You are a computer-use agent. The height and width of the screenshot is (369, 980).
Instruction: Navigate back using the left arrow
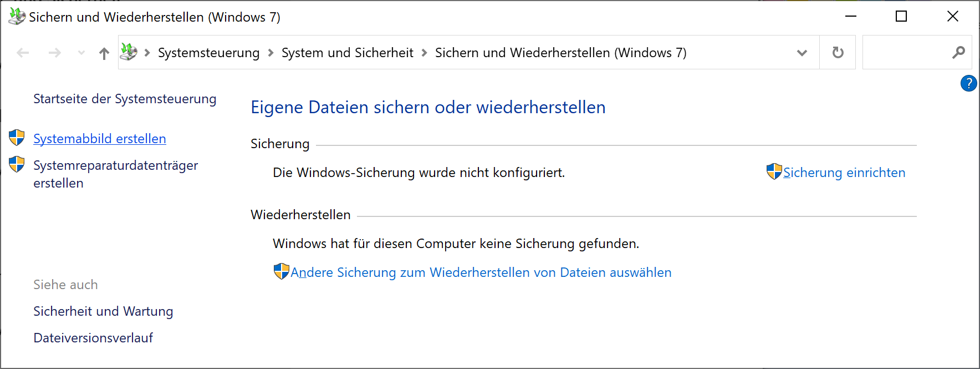coord(23,53)
